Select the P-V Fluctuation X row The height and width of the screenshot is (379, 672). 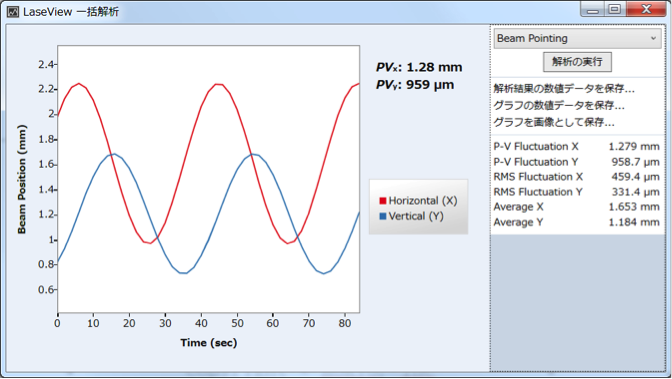(x=576, y=147)
